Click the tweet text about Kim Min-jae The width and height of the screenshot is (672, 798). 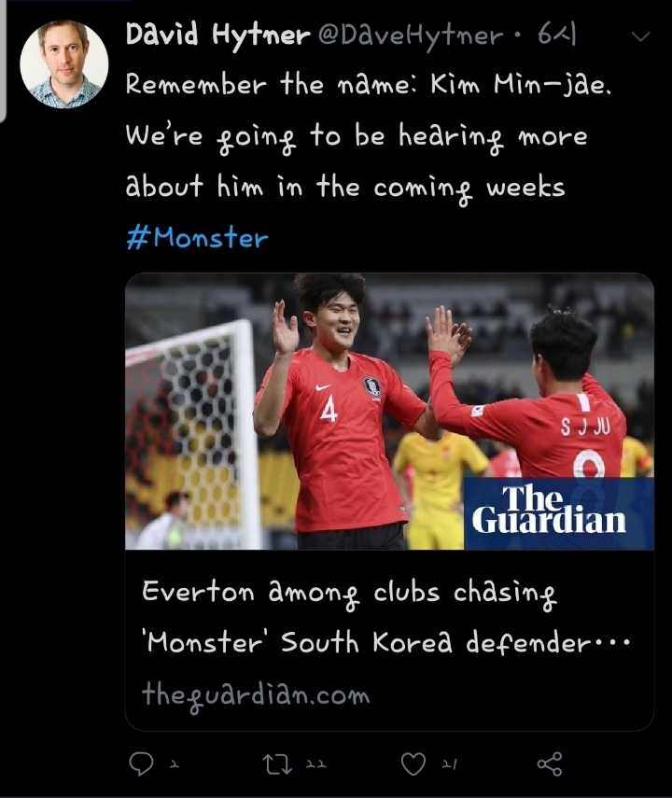369,136
